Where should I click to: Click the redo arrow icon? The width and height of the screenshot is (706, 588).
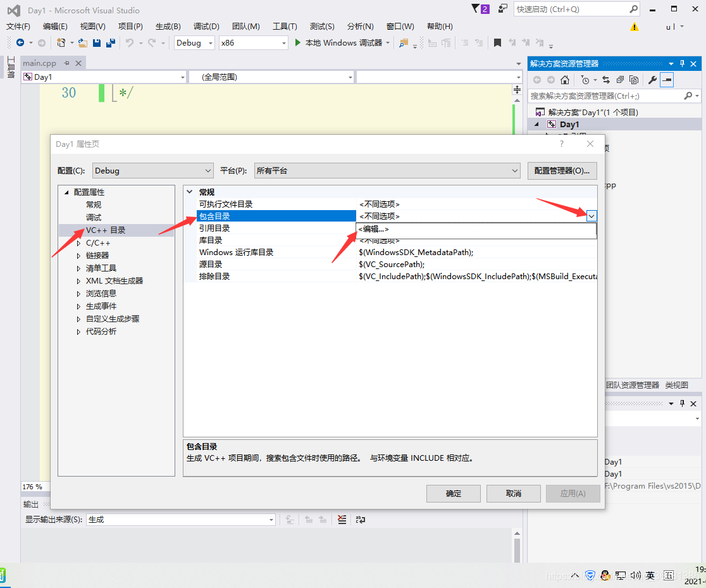[x=152, y=43]
